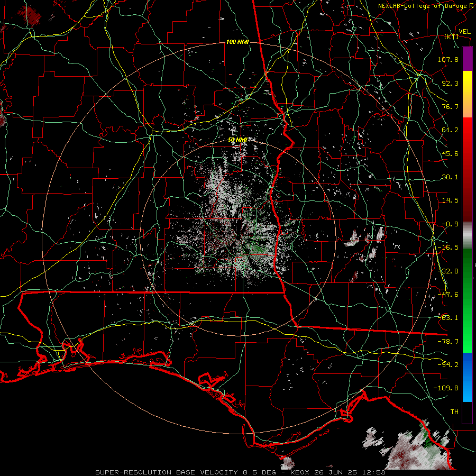This screenshot has height=476, width=476.
Task: Click the purple segment of the color bar
Action: coord(467,59)
